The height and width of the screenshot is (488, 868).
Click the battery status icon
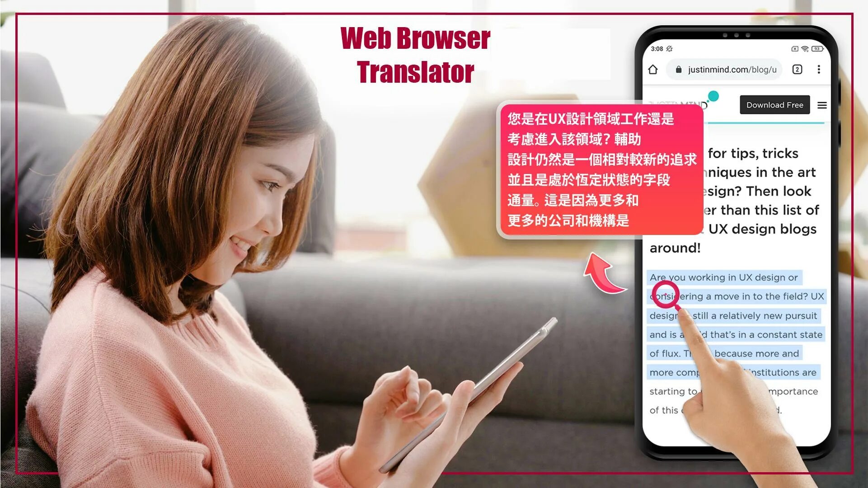point(817,48)
